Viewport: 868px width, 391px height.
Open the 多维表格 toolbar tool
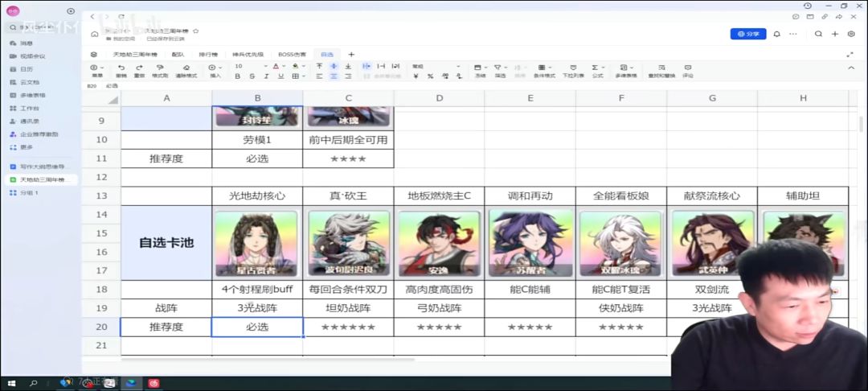626,71
